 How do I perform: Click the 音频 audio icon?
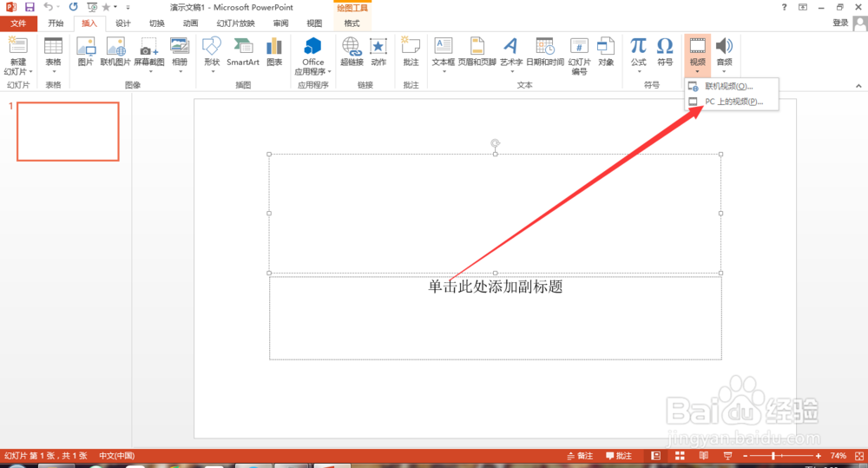coord(724,47)
